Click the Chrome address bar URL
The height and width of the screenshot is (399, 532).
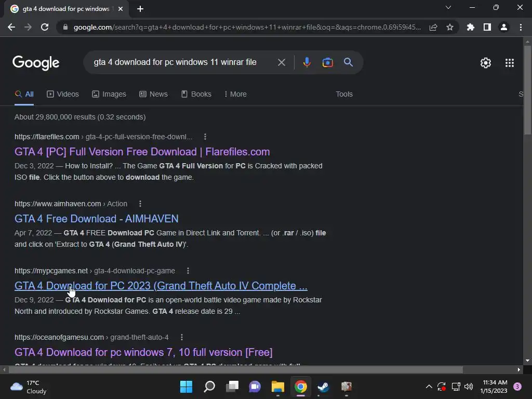tap(247, 27)
